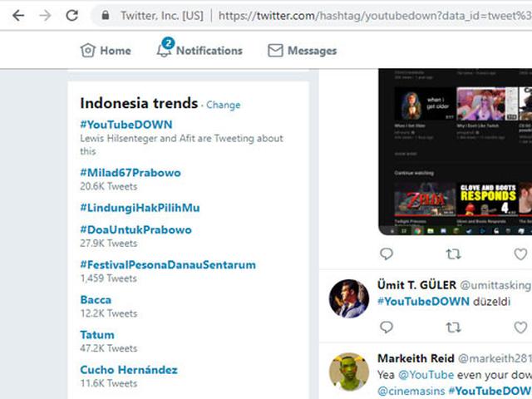Open the #LindungiHakPilihMu trend

tap(140, 208)
